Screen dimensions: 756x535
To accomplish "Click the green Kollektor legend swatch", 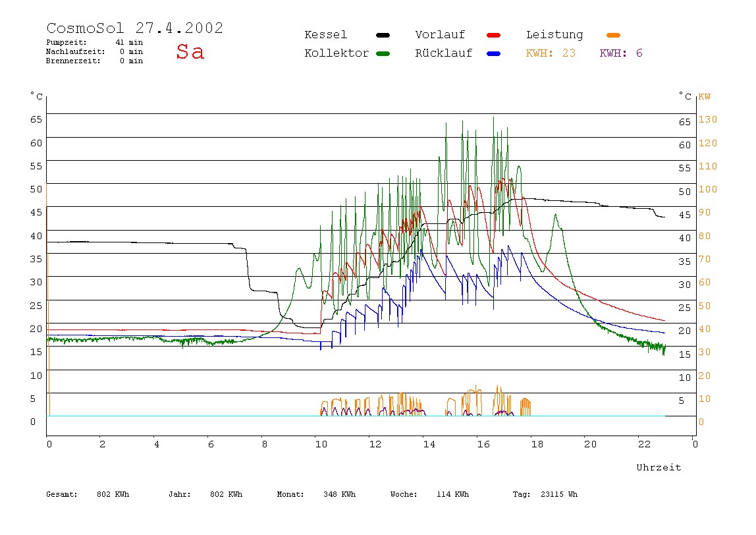I will tap(383, 53).
